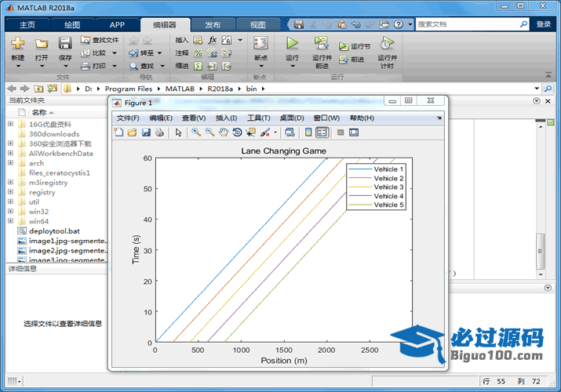Screen dimensions: 561x392
Task: Select the Brush data tool in Figure 1
Action: click(x=264, y=132)
